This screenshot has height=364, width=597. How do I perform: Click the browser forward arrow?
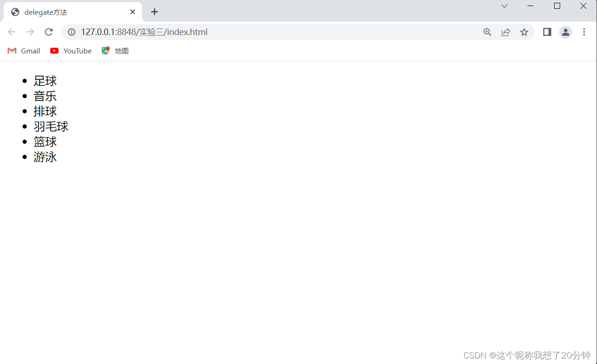[30, 32]
